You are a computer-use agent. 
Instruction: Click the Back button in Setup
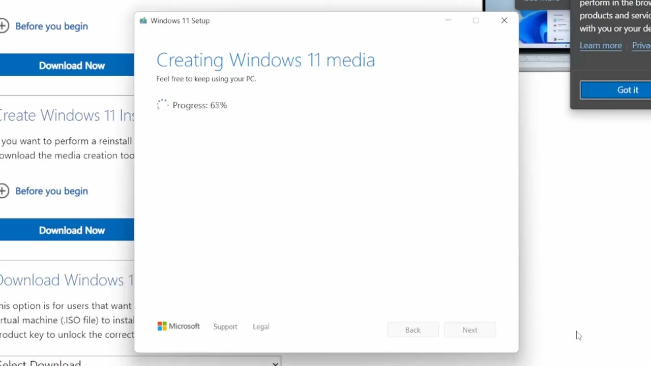click(413, 330)
